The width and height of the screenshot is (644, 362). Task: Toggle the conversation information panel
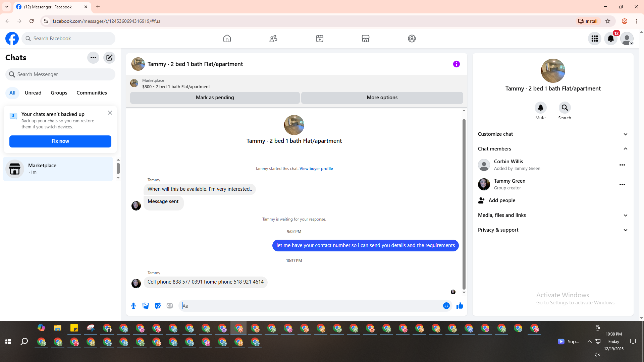tap(456, 64)
